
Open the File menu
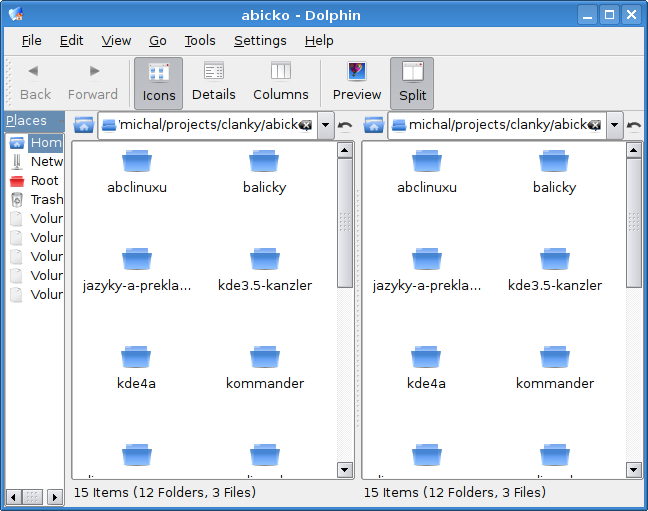[x=31, y=41]
